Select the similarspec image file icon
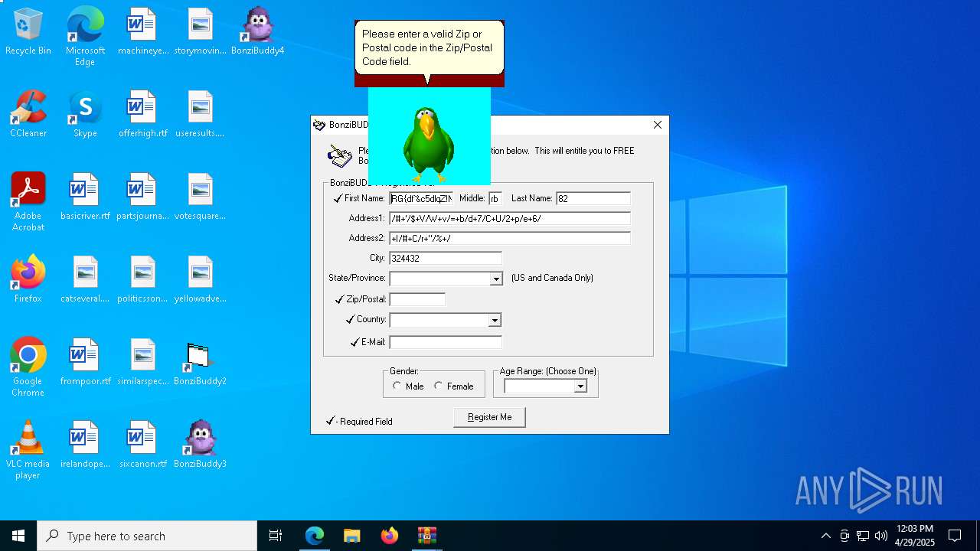 click(x=142, y=362)
